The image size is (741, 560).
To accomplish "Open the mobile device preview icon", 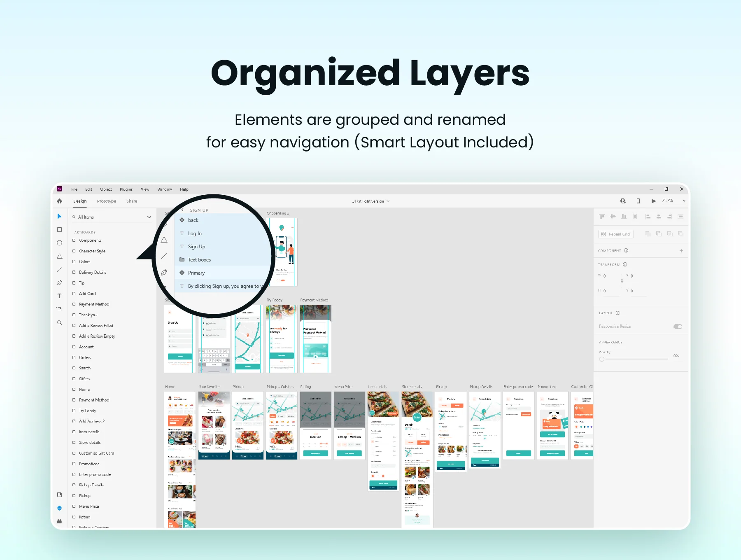I will tap(638, 201).
